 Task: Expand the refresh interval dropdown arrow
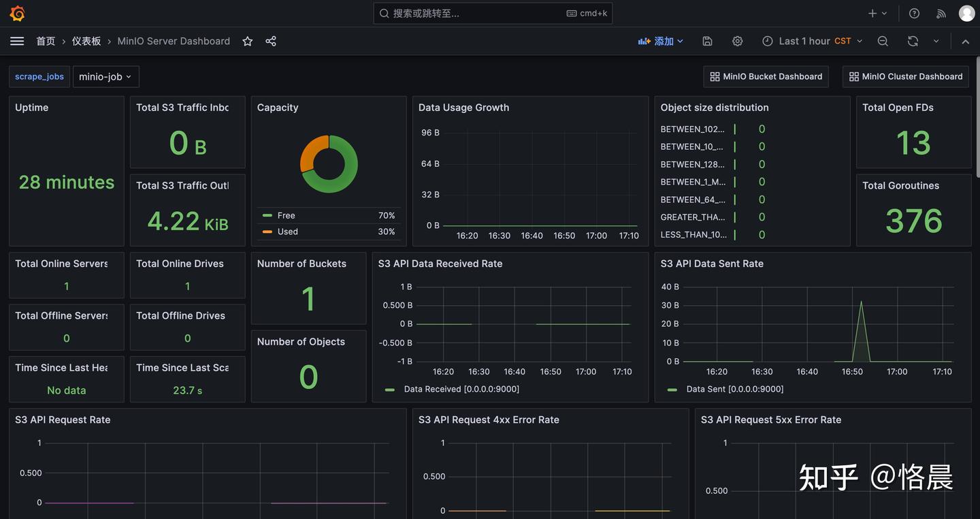(936, 42)
